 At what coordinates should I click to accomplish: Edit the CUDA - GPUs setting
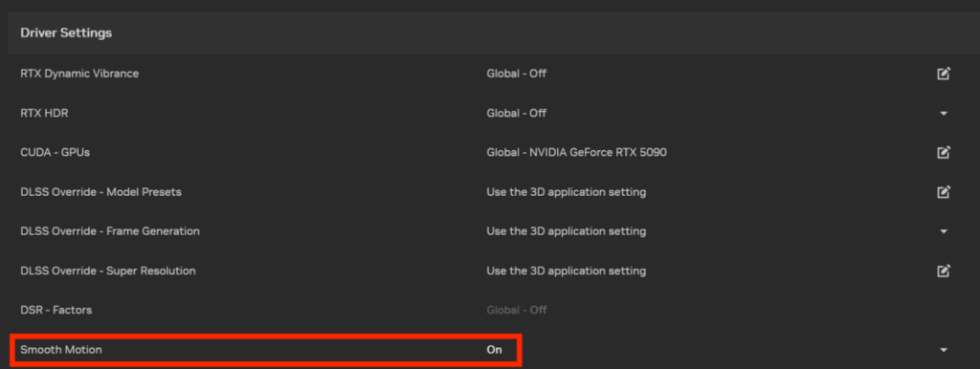click(x=944, y=152)
